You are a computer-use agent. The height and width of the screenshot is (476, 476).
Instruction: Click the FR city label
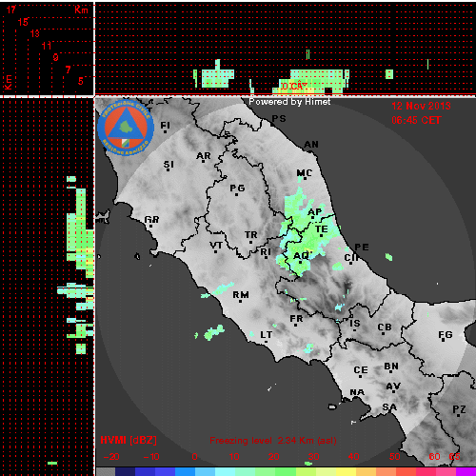296,319
